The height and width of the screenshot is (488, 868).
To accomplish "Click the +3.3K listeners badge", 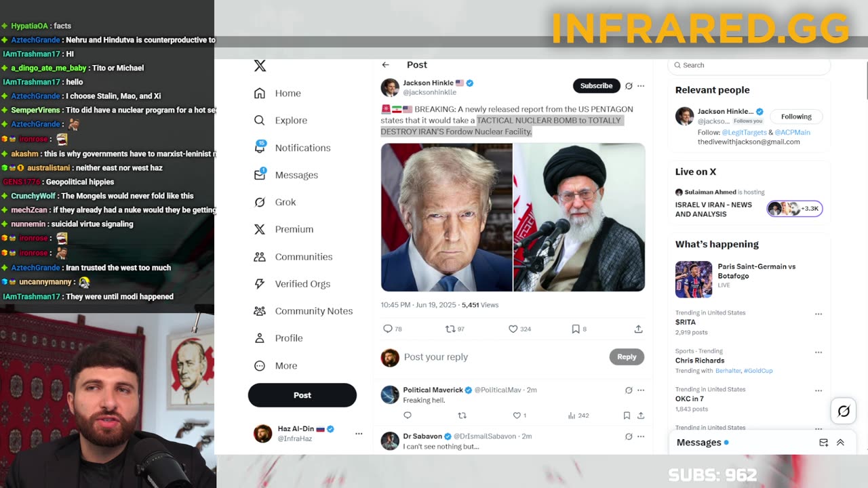I will [x=795, y=209].
